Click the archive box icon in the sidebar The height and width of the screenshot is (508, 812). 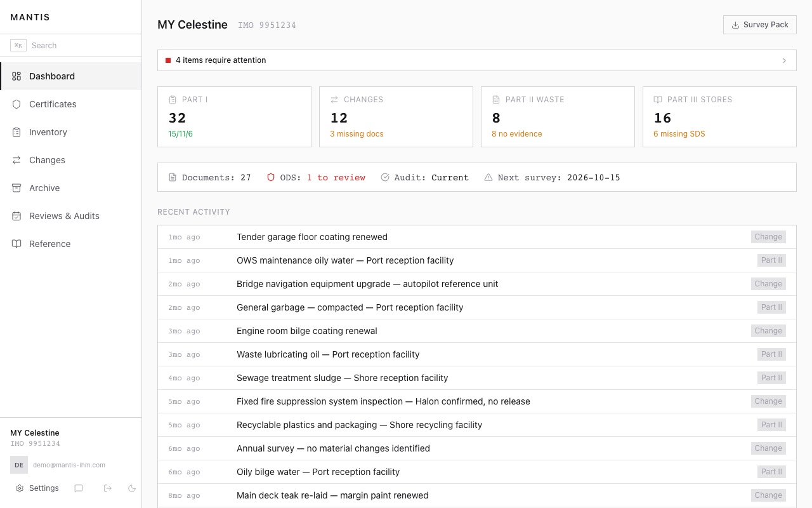16,188
